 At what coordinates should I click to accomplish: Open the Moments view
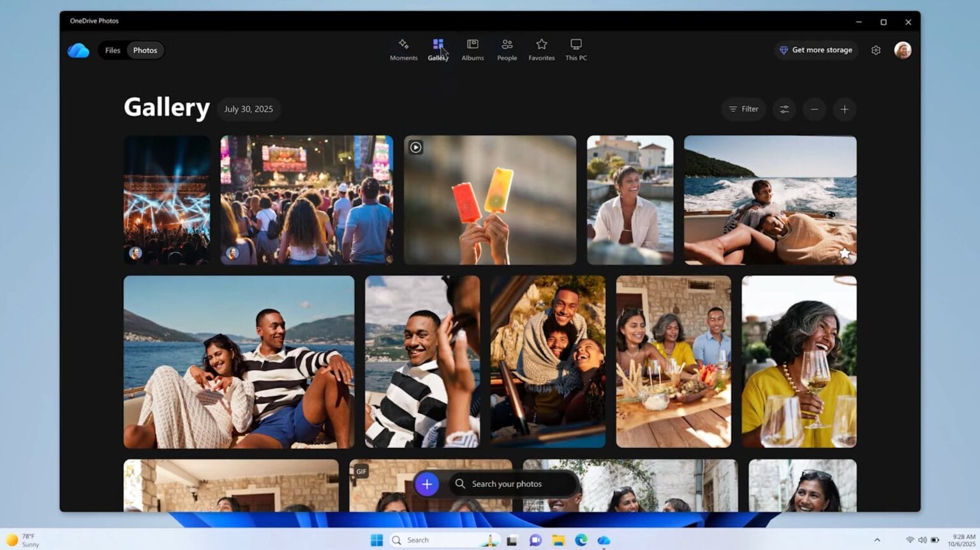(403, 50)
